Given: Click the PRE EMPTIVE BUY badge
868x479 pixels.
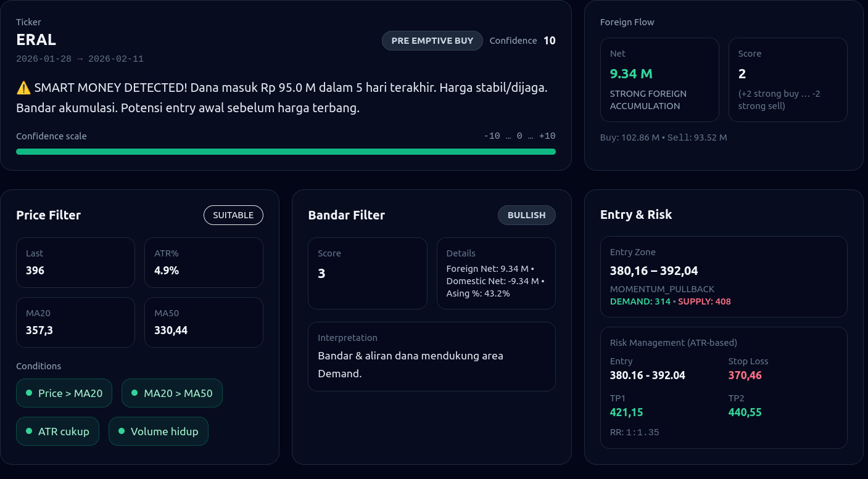Looking at the screenshot, I should point(432,41).
